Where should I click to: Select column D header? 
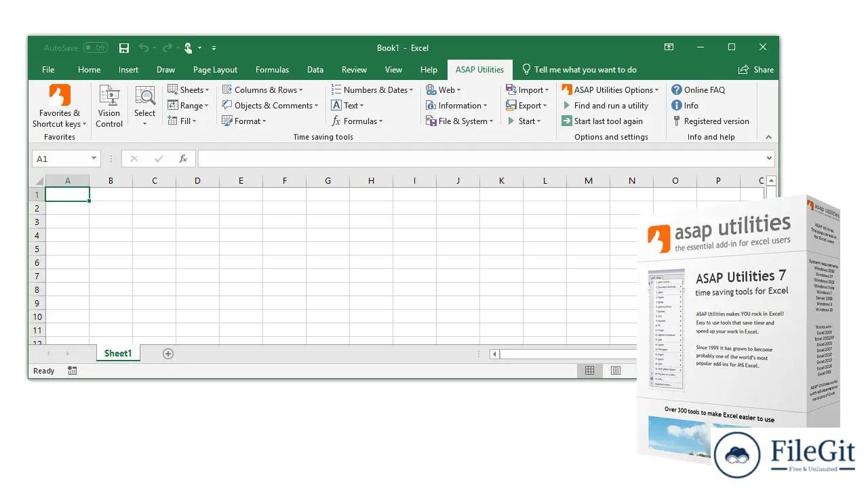pyautogui.click(x=197, y=181)
